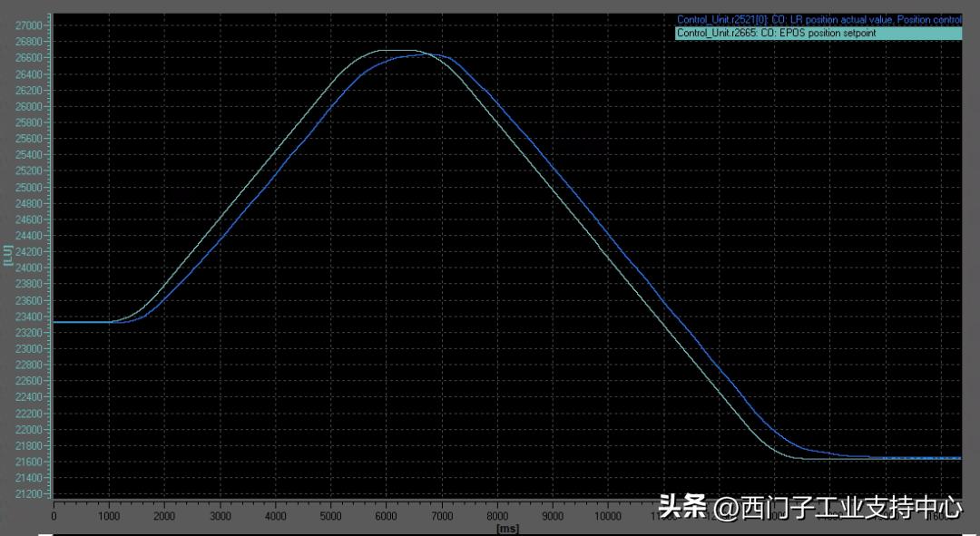Click the final settled region of the actual value curve
This screenshot has height=536, width=980.
(907, 458)
